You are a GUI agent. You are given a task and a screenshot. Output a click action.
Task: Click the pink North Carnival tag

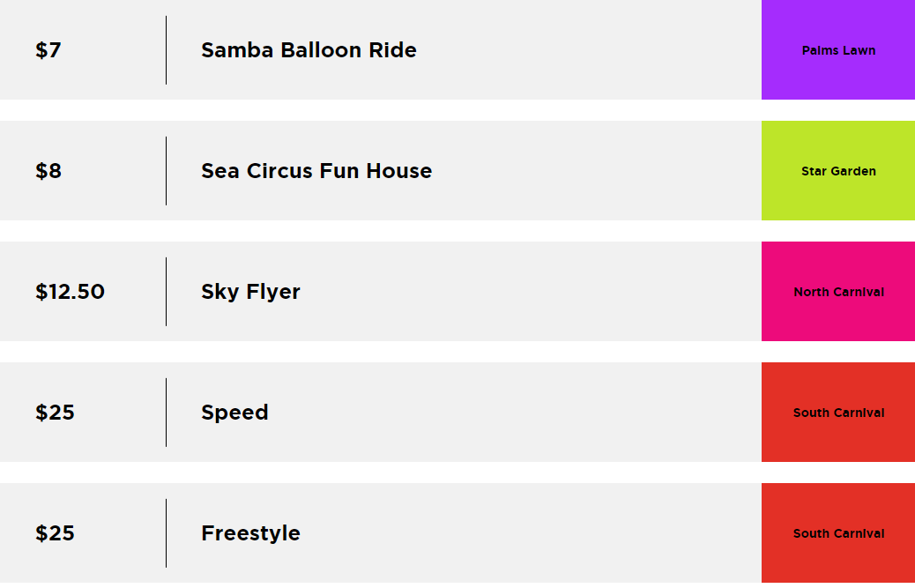[838, 292]
